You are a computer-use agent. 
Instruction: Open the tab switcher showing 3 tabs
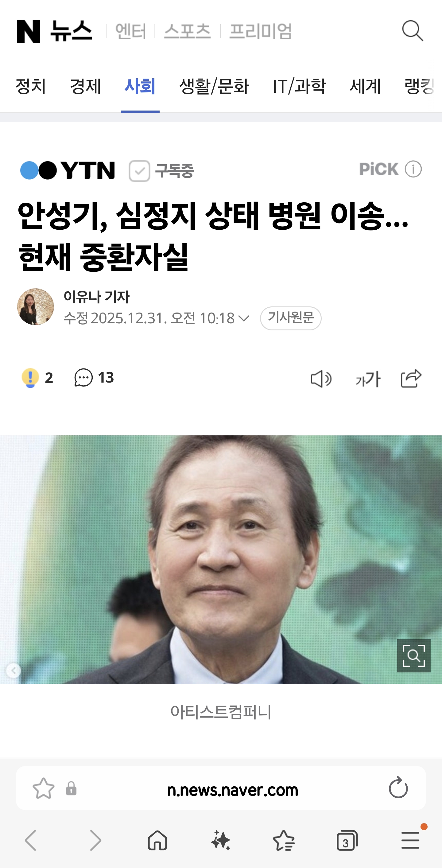coord(347,840)
